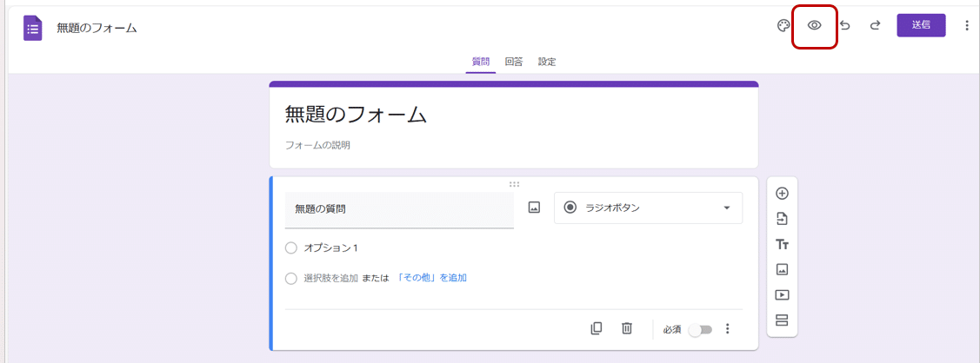
Task: Add a video from the sidebar
Action: coord(782,295)
